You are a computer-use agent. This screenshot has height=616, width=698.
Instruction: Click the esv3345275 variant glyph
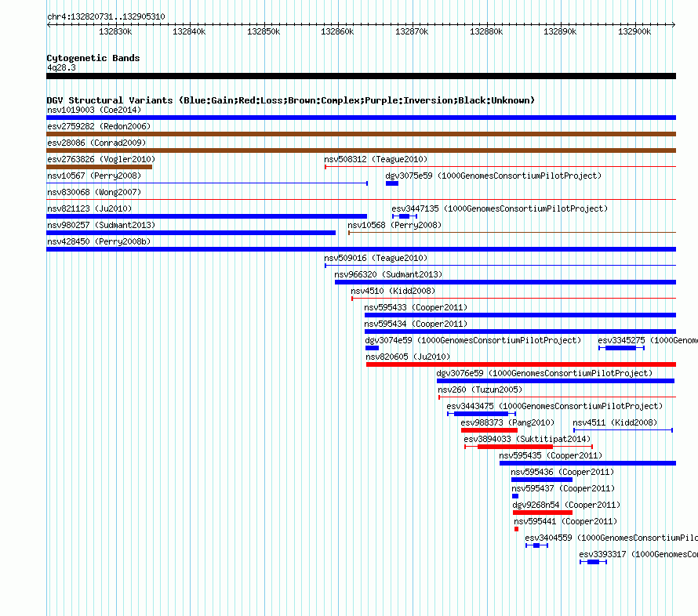click(621, 348)
